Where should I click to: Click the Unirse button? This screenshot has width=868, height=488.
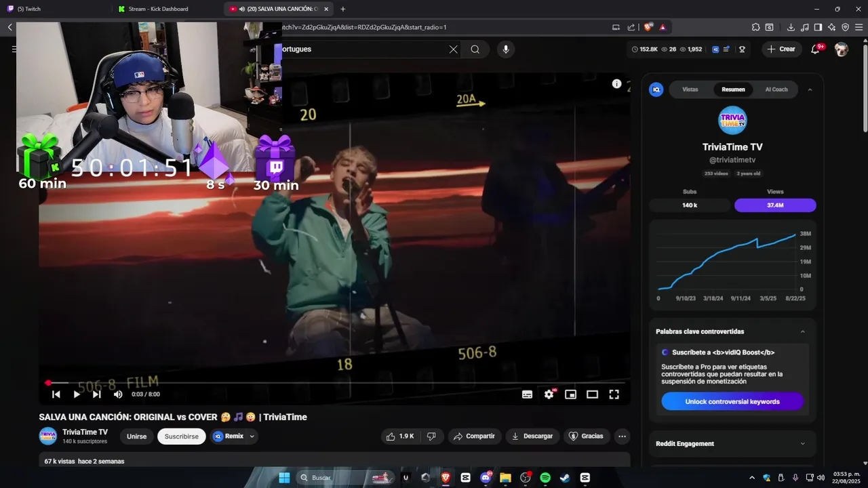click(136, 436)
